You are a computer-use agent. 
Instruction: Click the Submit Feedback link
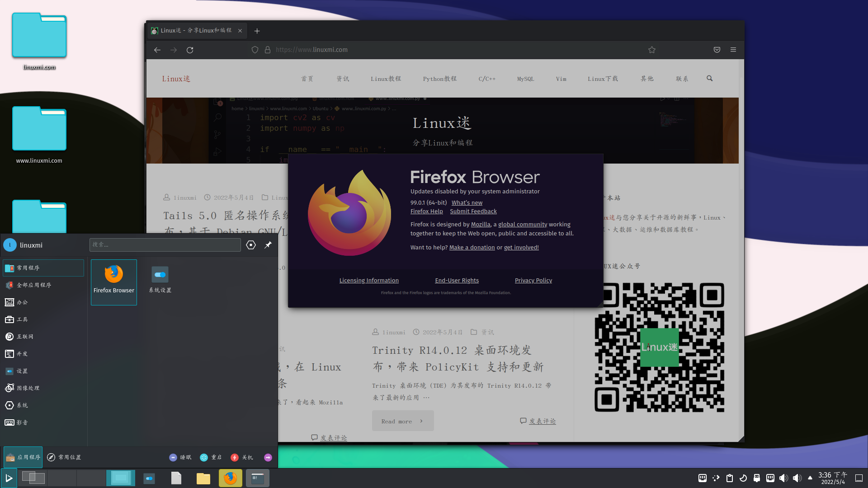click(x=473, y=211)
